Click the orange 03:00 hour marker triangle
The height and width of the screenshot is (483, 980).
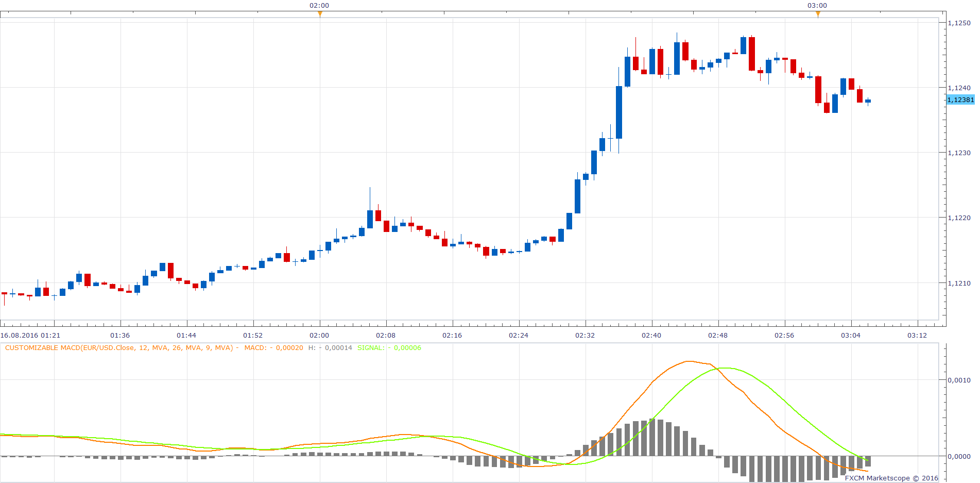tap(818, 14)
